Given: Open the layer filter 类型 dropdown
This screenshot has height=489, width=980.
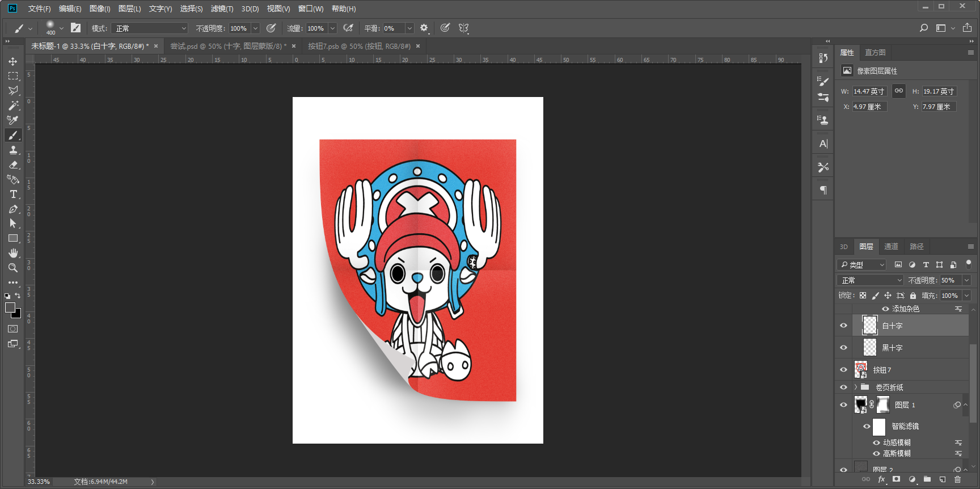Looking at the screenshot, I should [861, 265].
